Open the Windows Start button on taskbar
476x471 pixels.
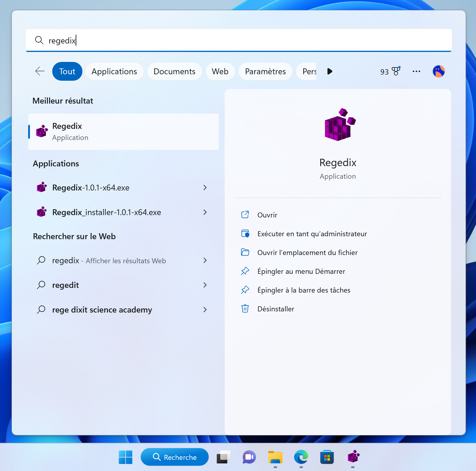point(126,457)
